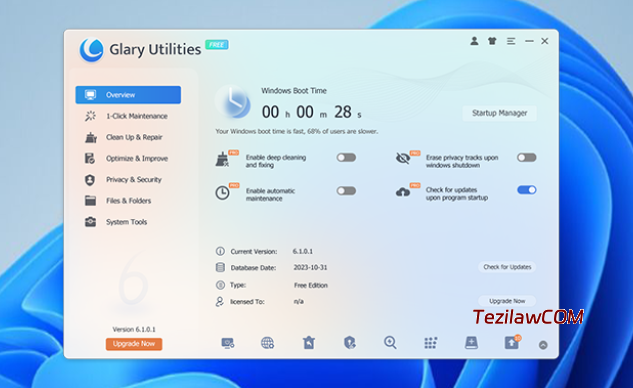Open 1-Click Maintenance in the sidebar
The width and height of the screenshot is (633, 388).
(x=128, y=116)
